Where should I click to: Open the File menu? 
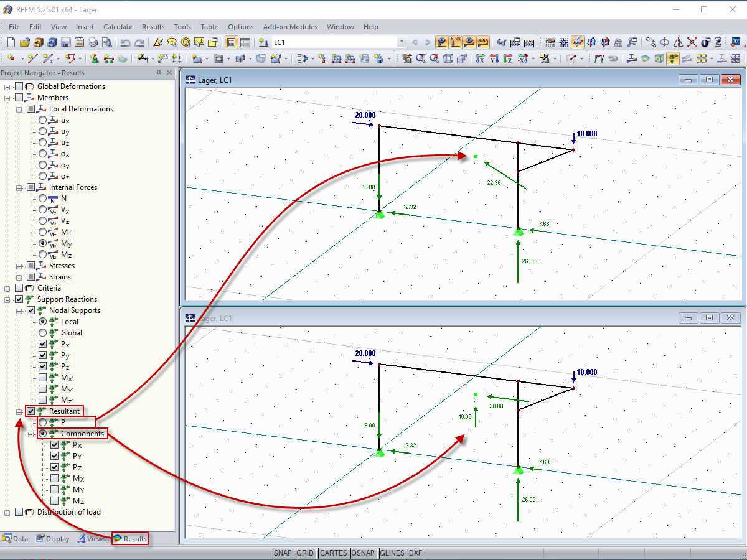(x=14, y=27)
